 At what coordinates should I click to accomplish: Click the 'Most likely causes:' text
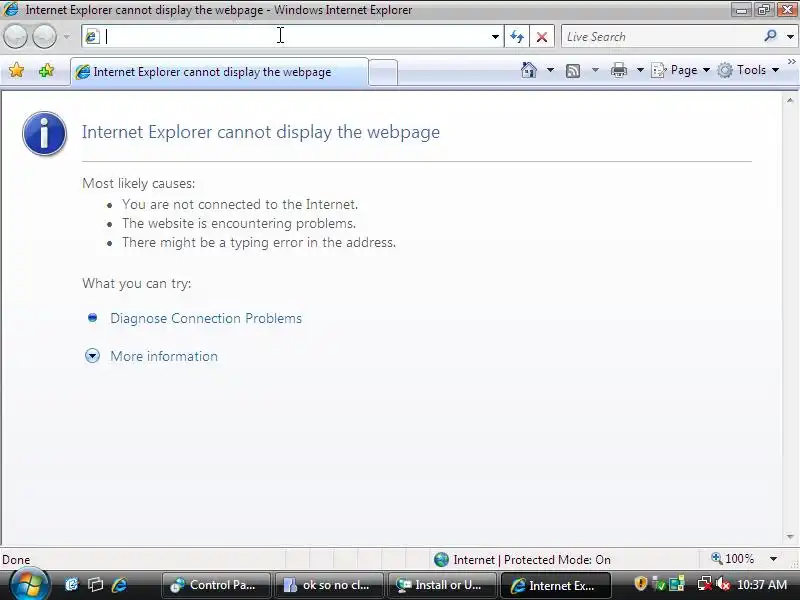138,183
